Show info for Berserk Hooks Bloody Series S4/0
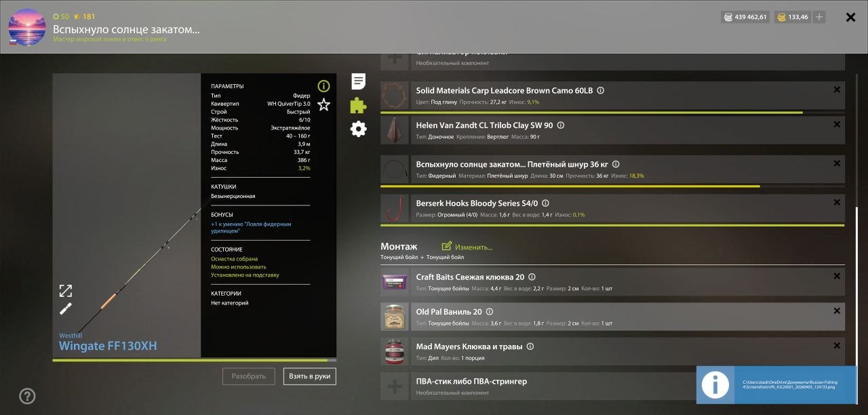The image size is (868, 415). pos(545,203)
